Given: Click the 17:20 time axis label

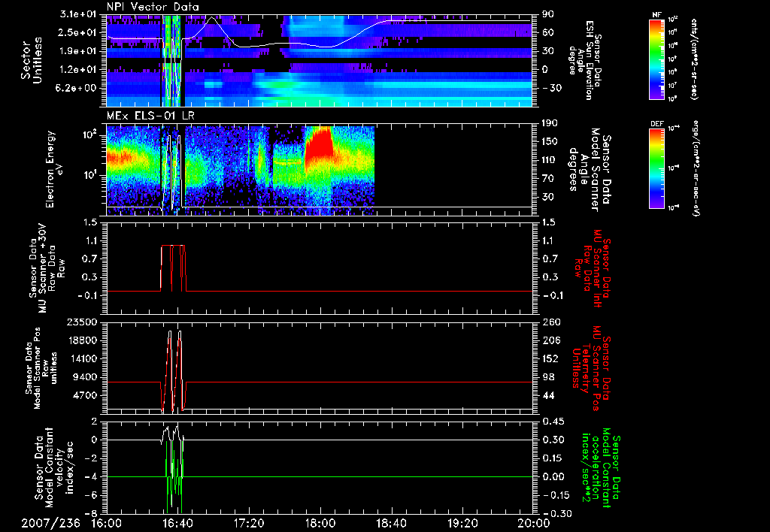Looking at the screenshot, I should tap(249, 523).
